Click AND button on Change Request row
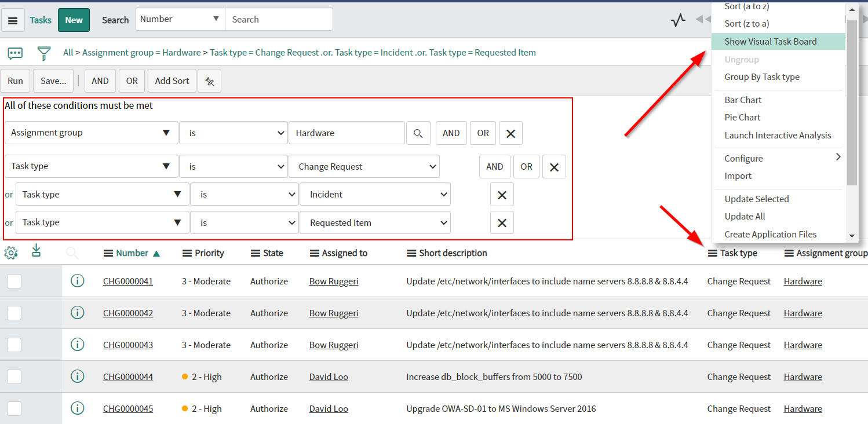 495,167
